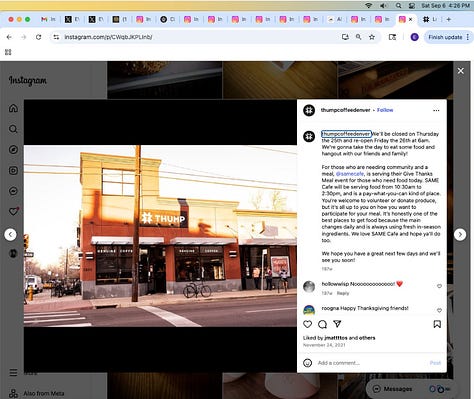
Task: Click the browser Forward arrow
Action: [x=23, y=37]
